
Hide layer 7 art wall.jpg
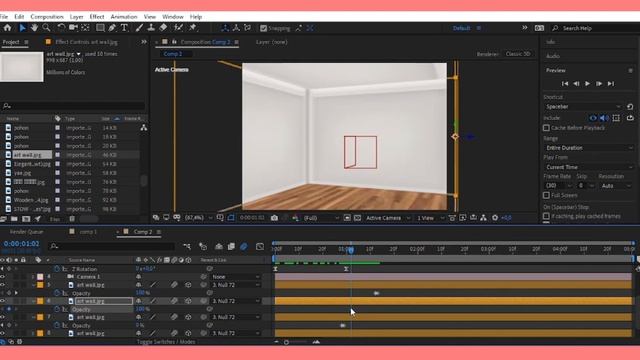click(2, 317)
